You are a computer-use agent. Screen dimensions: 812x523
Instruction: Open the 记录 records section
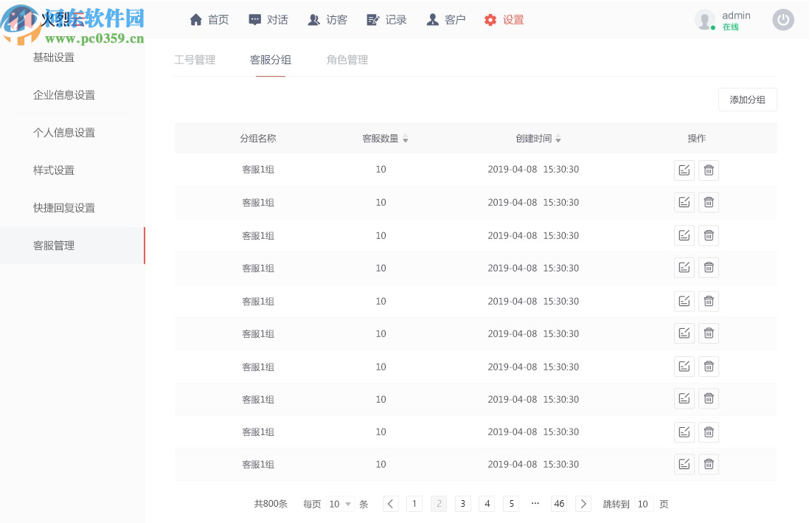[386, 20]
